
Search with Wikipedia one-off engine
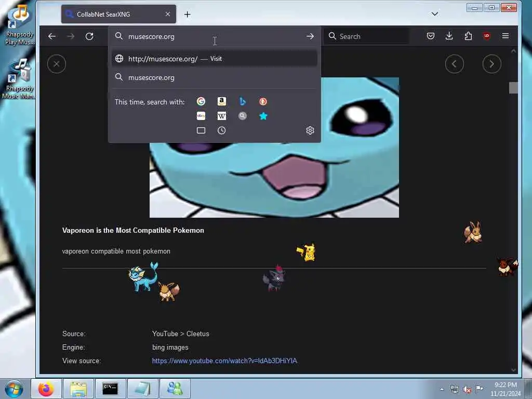pyautogui.click(x=221, y=116)
